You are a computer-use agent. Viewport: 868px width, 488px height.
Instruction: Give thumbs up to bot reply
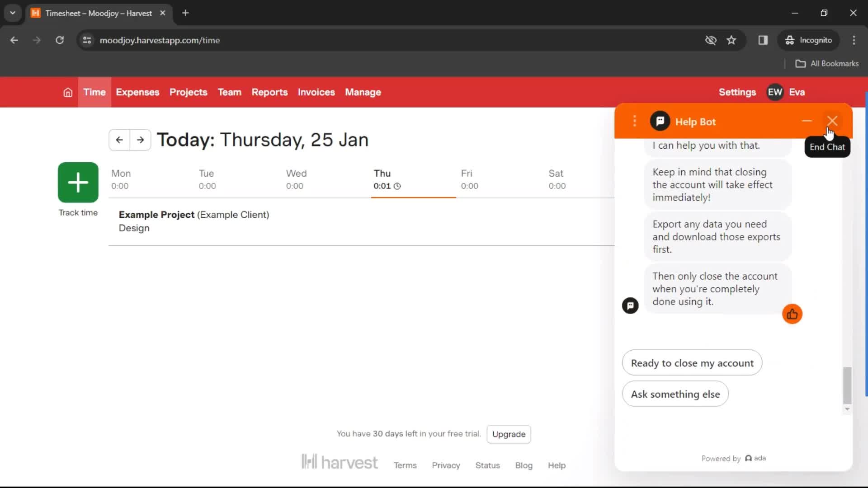click(x=792, y=314)
